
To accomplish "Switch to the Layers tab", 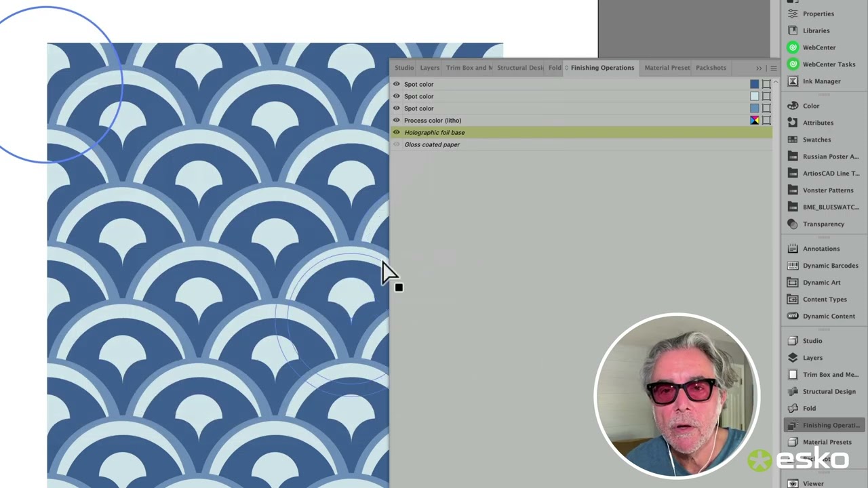I will (429, 68).
